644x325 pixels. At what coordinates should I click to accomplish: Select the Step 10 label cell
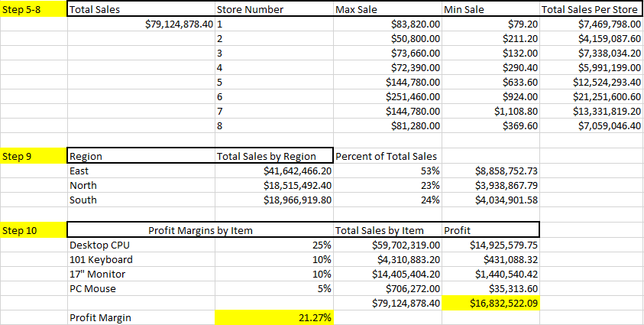click(34, 230)
